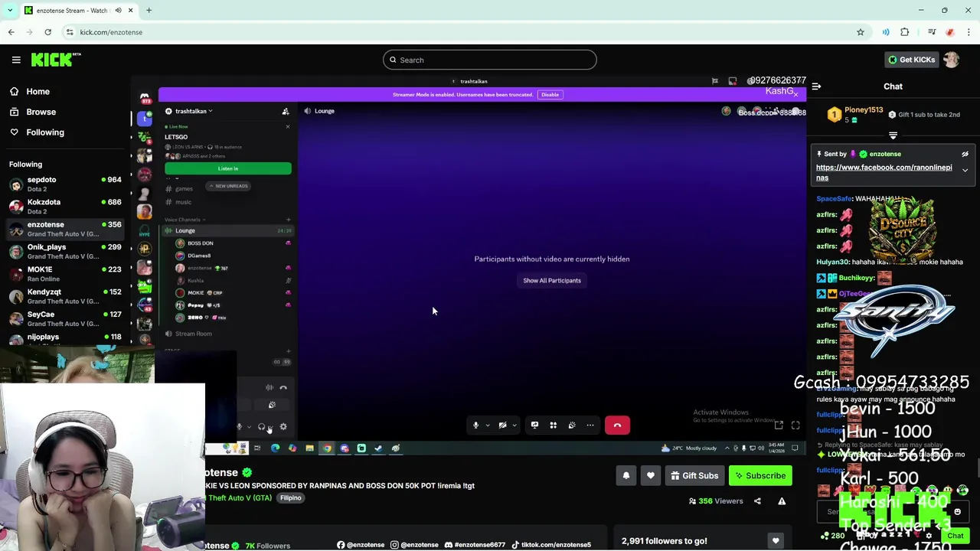This screenshot has height=551, width=980.
Task: Click the Disable streamer mode button in Discord
Action: pyautogui.click(x=550, y=94)
